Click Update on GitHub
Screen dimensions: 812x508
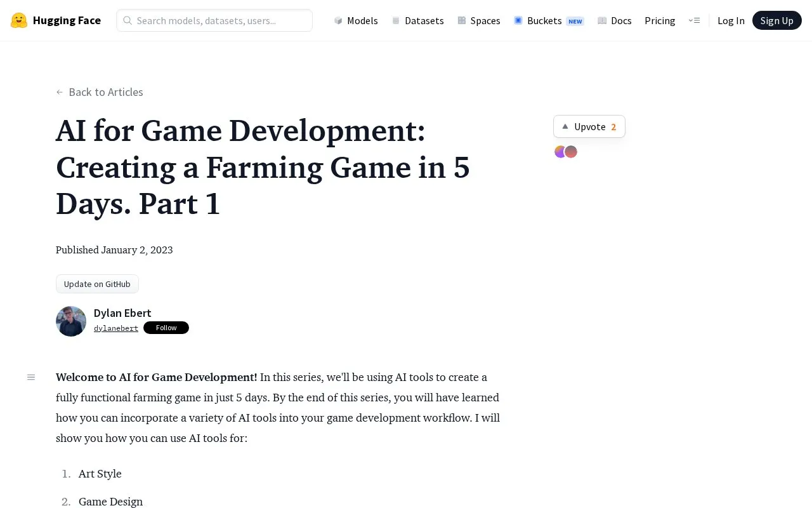[x=97, y=284]
